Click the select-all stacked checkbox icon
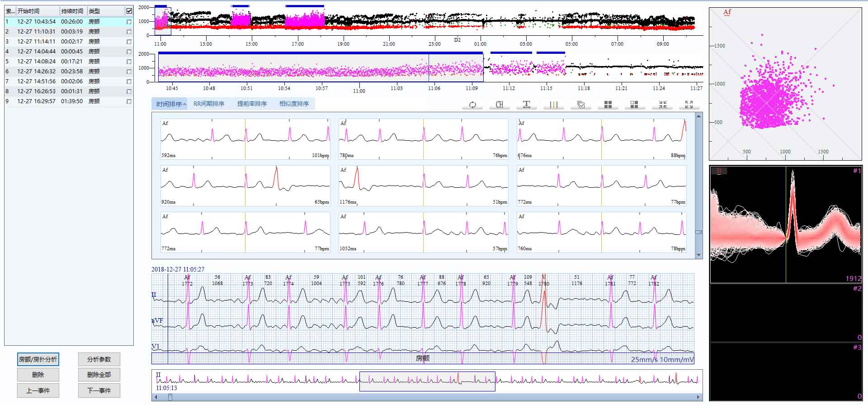This screenshot has height=405, width=868. [x=581, y=105]
